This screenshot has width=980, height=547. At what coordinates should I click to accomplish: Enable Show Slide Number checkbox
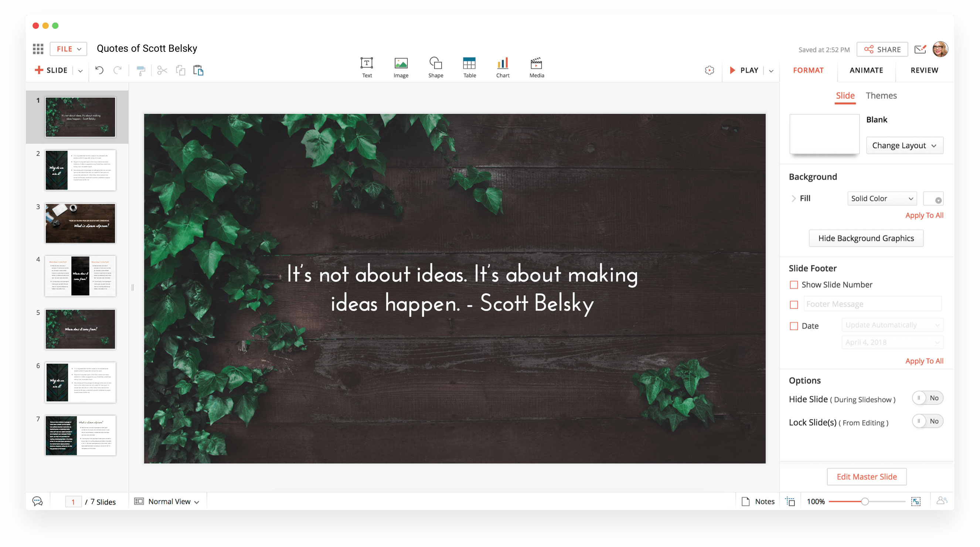pyautogui.click(x=794, y=284)
